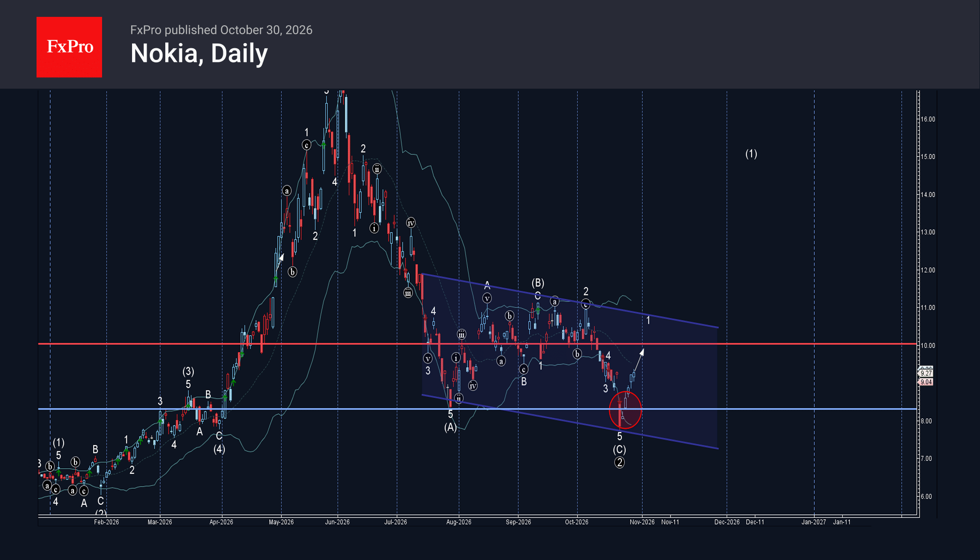This screenshot has width=980, height=560.
Task: Click the Oct-2026 date axis label
Action: coord(576,522)
